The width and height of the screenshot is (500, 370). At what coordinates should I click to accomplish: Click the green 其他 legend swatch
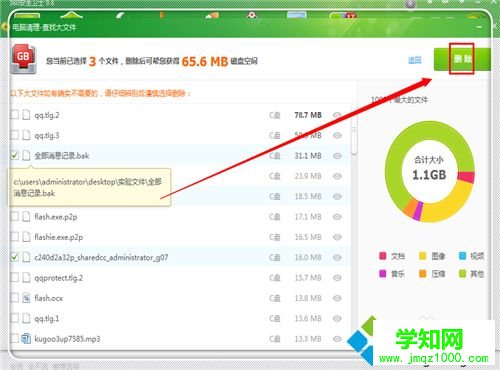[462, 274]
